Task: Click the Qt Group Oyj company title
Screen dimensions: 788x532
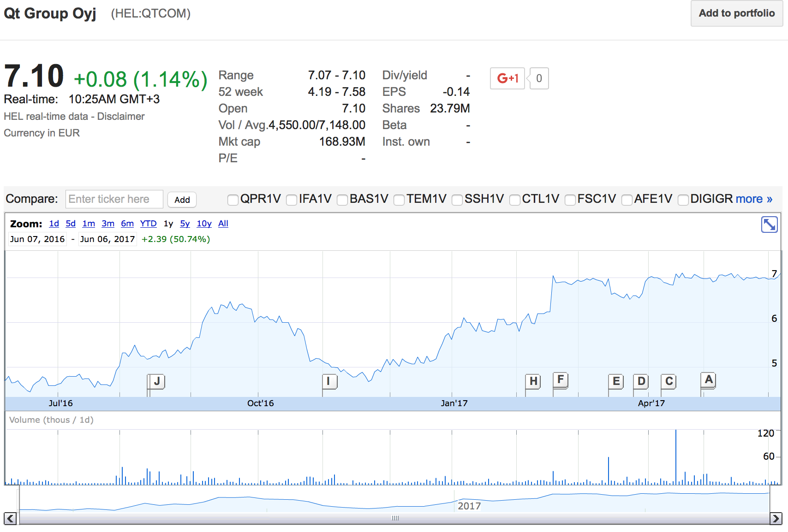Action: click(50, 13)
